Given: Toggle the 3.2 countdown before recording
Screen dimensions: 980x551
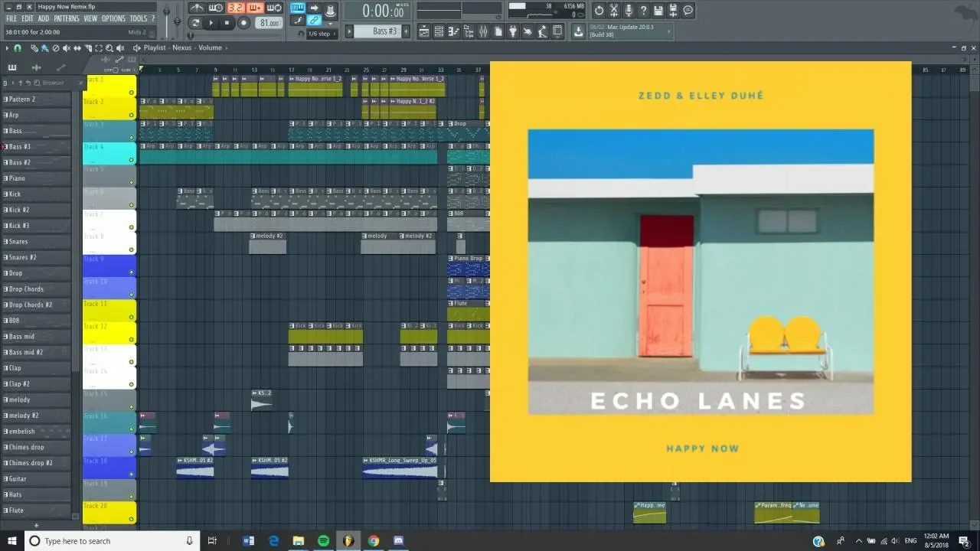Looking at the screenshot, I should [236, 8].
